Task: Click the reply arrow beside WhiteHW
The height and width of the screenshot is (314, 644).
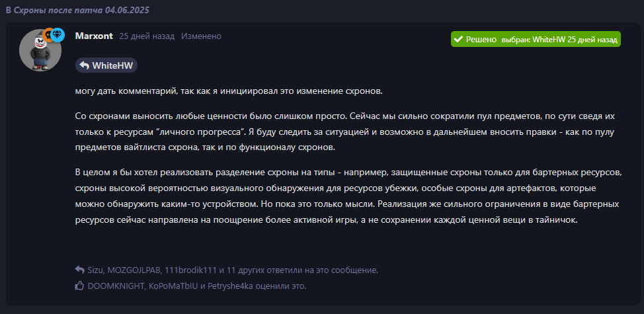Action: 84,65
